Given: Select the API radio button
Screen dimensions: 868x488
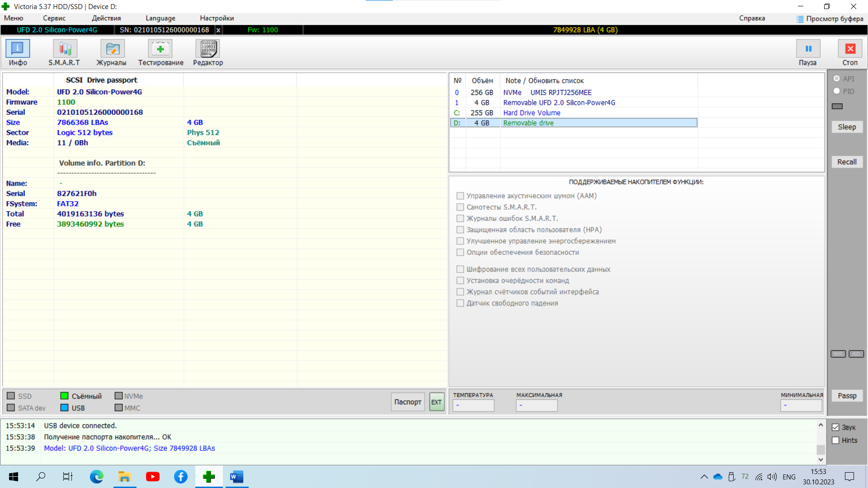Looking at the screenshot, I should tap(837, 79).
